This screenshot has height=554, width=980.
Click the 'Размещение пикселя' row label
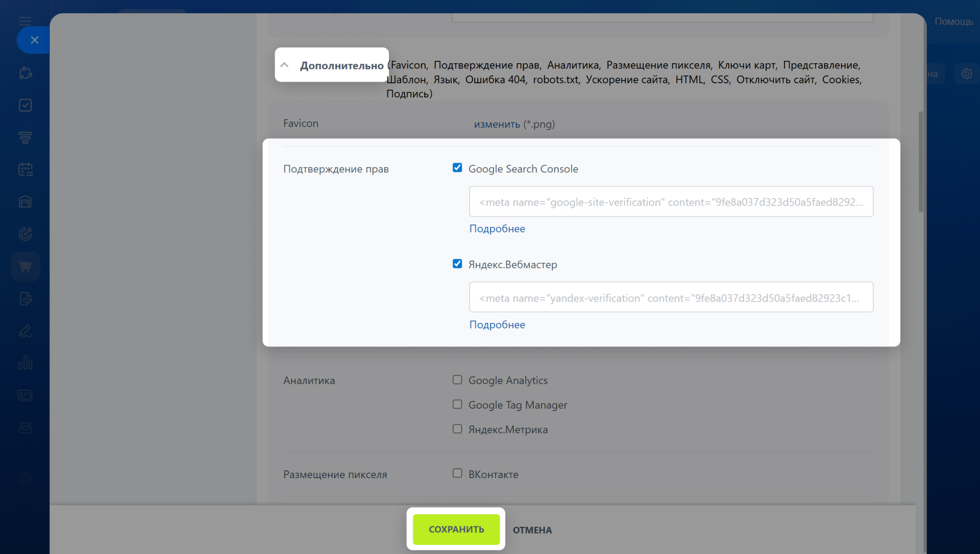(x=335, y=474)
